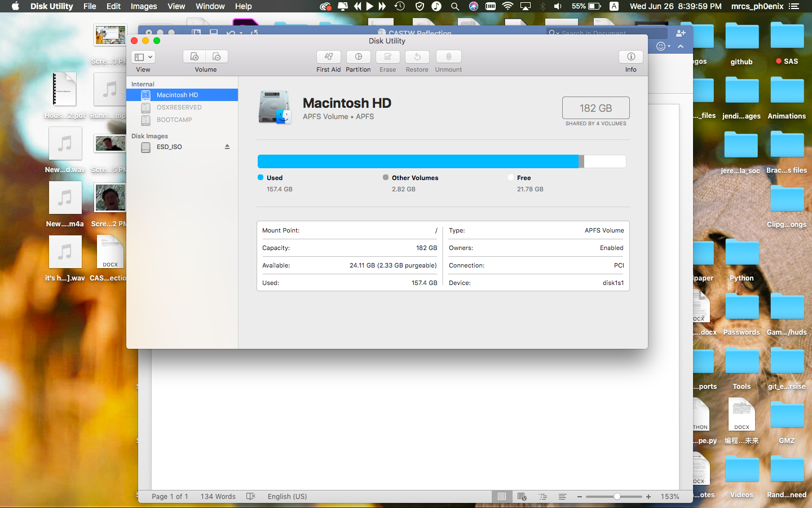Open the Help menu
The width and height of the screenshot is (812, 508).
pos(244,6)
